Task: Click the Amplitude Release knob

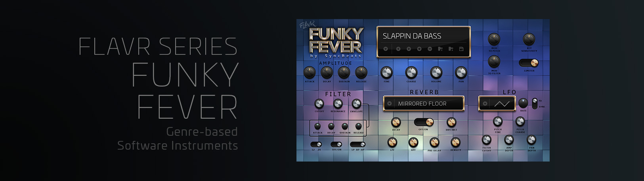Action: 361,73
